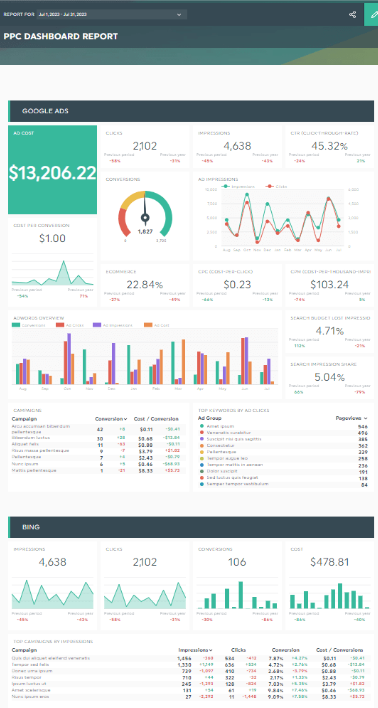378x708 pixels.
Task: Click the Search Budget Lost value 4.71%
Action: 329,331
